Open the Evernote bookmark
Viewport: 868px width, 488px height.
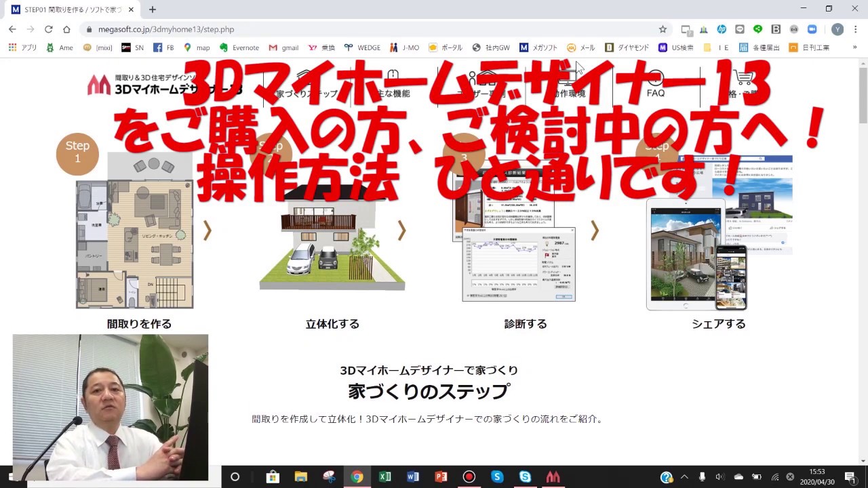[239, 47]
